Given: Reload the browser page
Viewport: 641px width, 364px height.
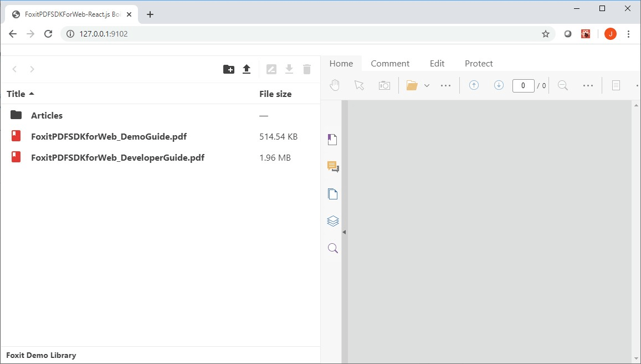Looking at the screenshot, I should coord(48,34).
